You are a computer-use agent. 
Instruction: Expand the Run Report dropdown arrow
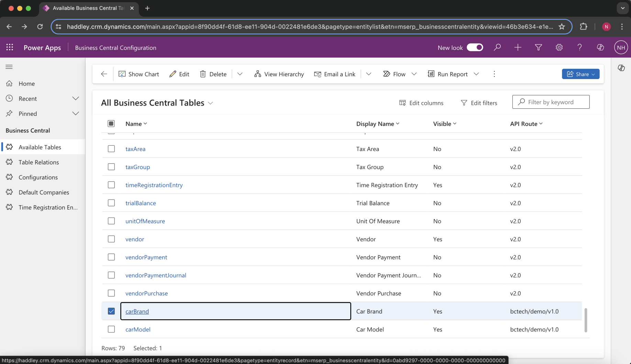pyautogui.click(x=476, y=74)
